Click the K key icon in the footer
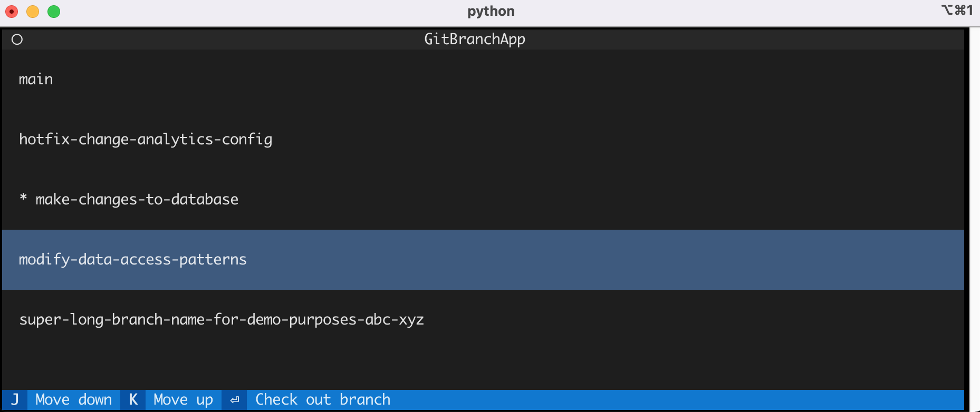 133,399
